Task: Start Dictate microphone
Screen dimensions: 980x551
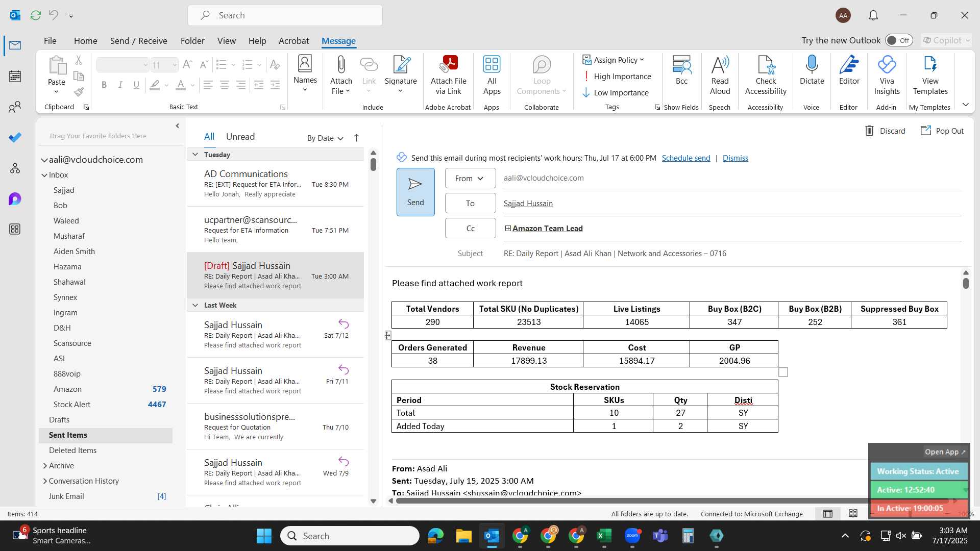Action: [812, 70]
